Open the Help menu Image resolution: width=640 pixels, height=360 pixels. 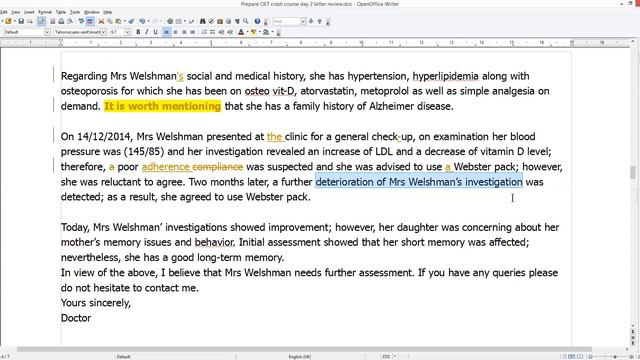click(107, 12)
